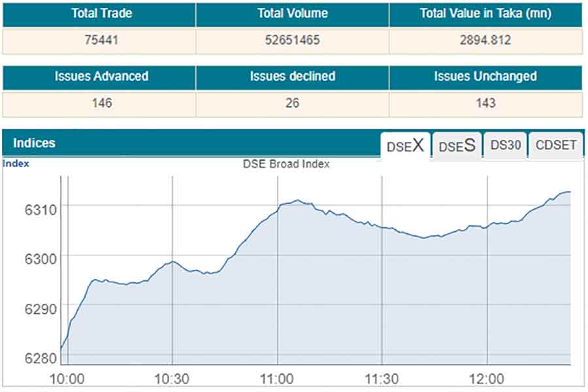Click the unchanged issues count 143
Viewport: 588px width, 392px height.
(x=487, y=103)
